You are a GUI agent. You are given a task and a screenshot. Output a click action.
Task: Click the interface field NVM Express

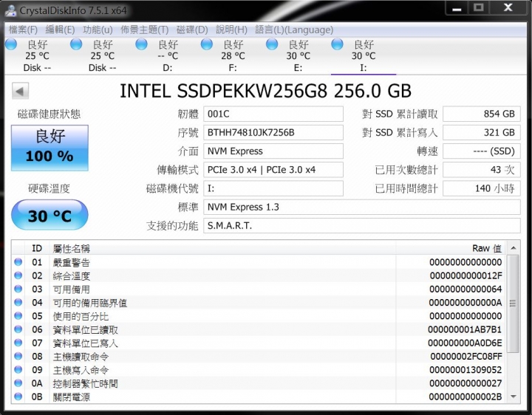[x=273, y=151]
